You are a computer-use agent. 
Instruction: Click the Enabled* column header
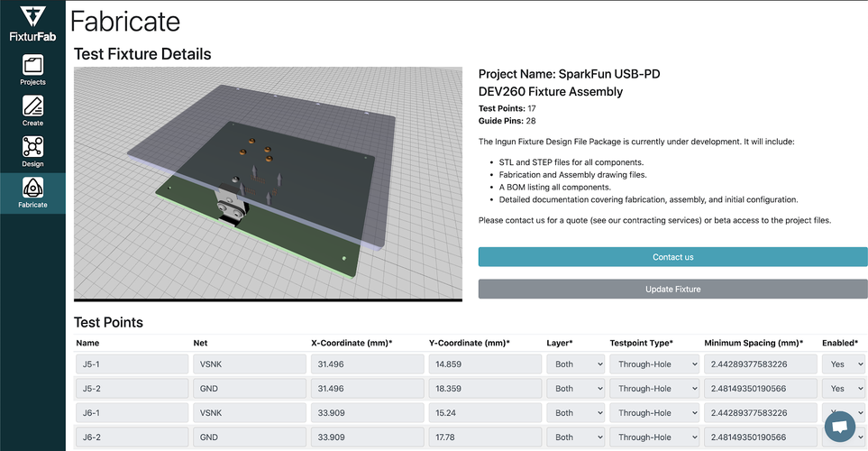(840, 343)
